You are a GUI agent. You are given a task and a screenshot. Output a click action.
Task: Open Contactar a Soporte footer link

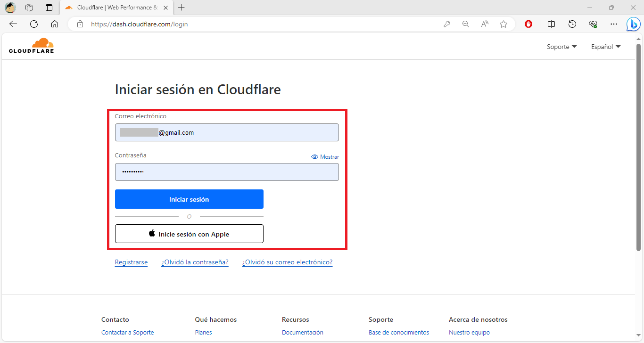tap(127, 332)
